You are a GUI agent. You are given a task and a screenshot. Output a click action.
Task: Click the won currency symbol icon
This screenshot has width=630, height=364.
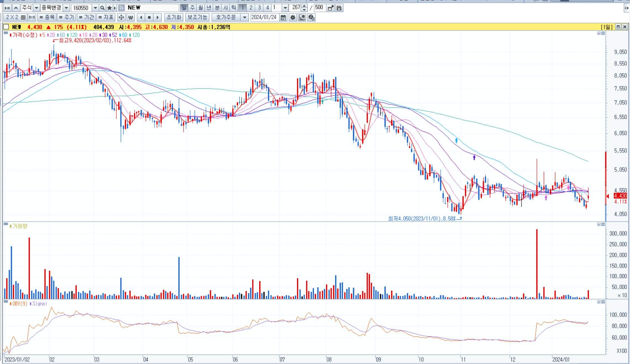[x=130, y=17]
